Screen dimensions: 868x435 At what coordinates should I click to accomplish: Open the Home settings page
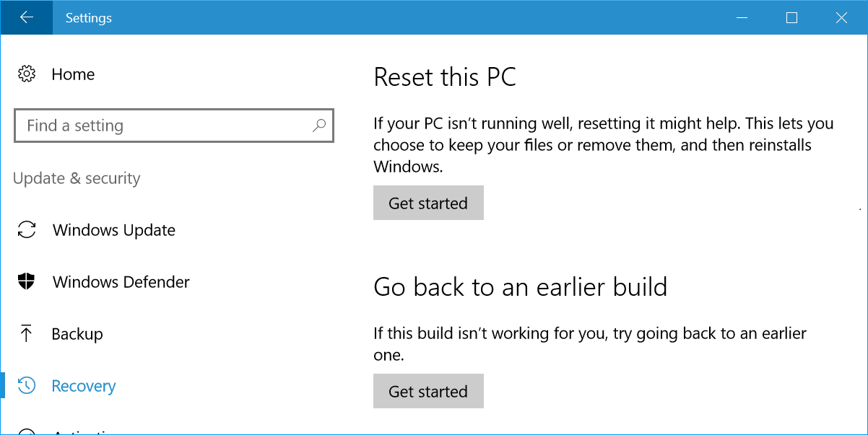pos(73,74)
